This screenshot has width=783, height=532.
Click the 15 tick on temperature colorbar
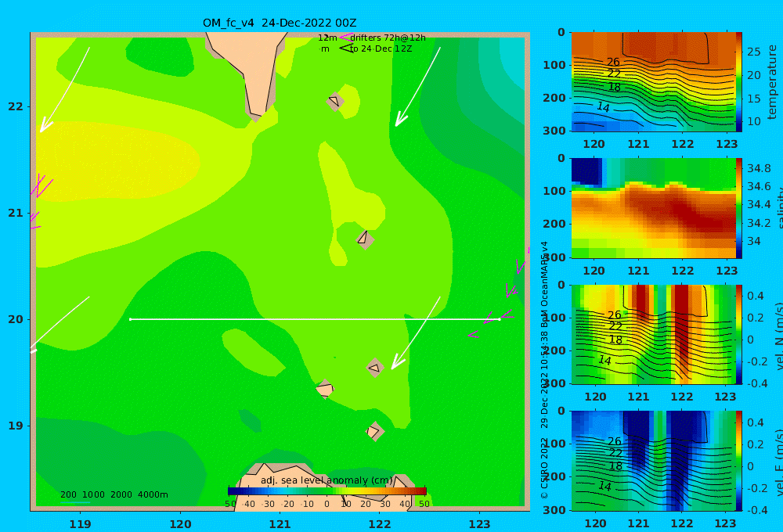[x=754, y=99]
